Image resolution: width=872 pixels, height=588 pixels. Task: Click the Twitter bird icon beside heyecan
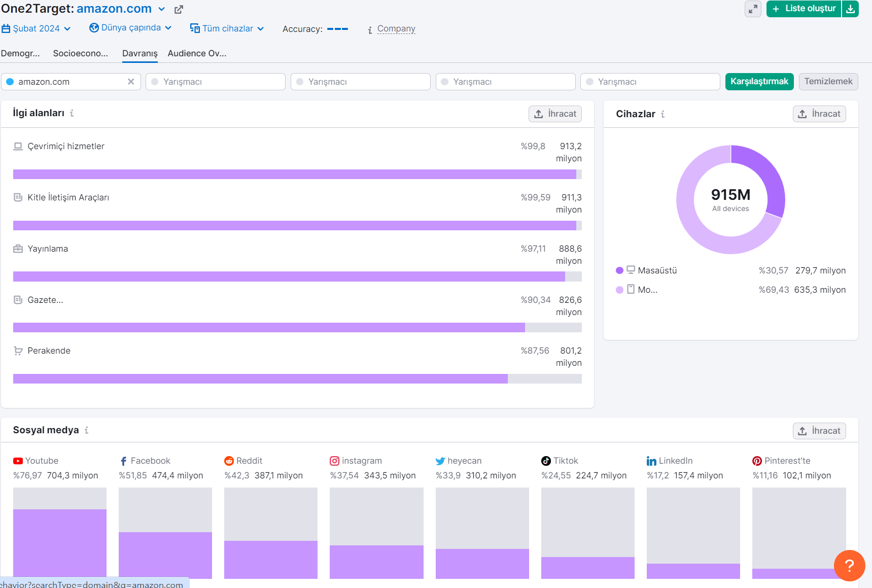[440, 461]
